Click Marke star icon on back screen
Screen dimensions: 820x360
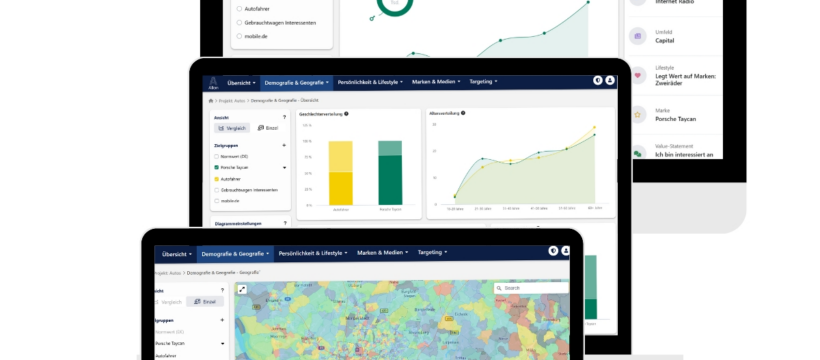point(637,115)
